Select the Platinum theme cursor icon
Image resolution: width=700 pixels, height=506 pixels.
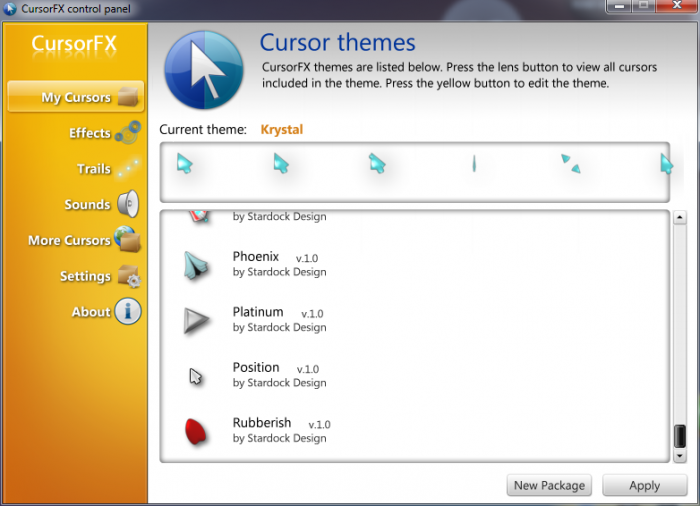(196, 320)
